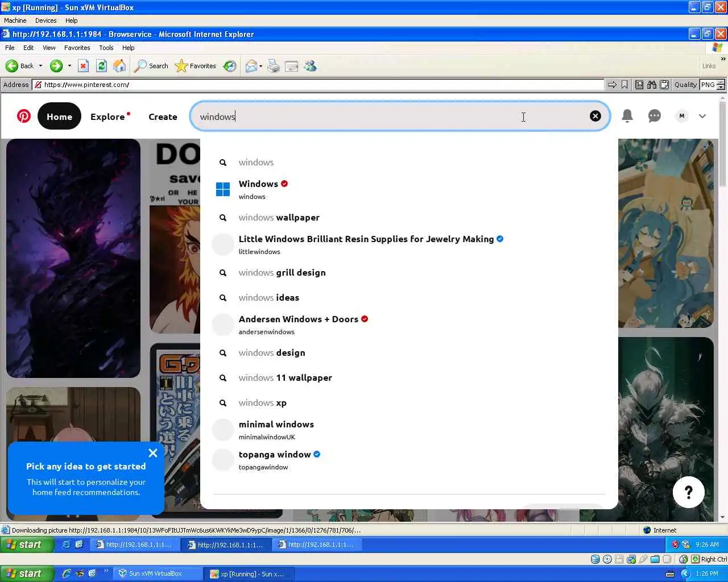Screen dimensions: 728x582
Task: Click the IE Home icon
Action: 119,66
